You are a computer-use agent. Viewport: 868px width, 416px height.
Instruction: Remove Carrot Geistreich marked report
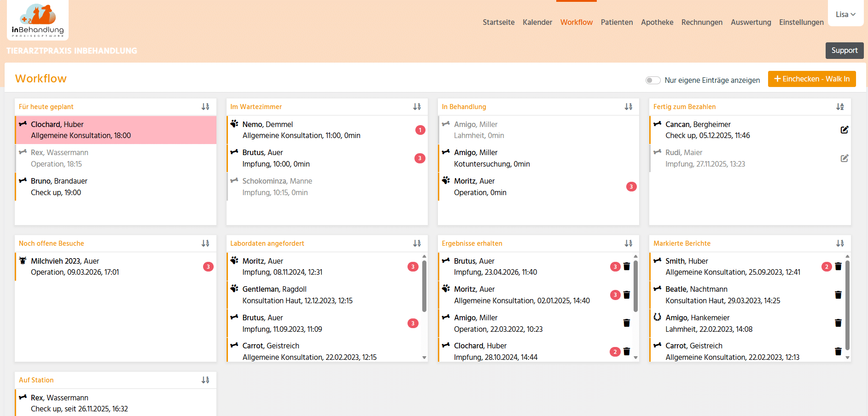(x=838, y=352)
